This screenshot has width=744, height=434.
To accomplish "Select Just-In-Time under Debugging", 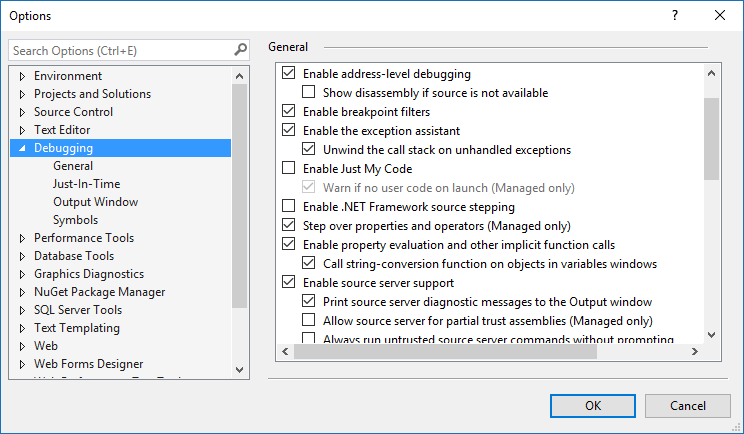I will click(86, 184).
